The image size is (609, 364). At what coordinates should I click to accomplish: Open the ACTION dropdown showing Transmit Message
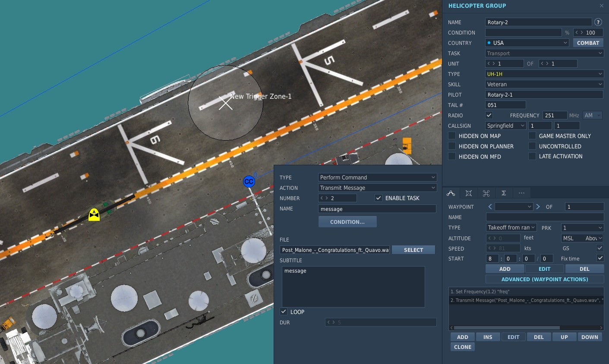point(377,188)
